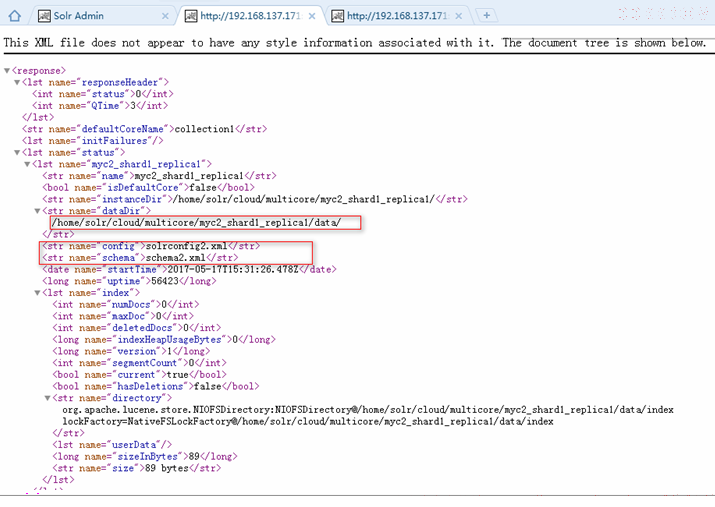715x507 pixels.
Task: Collapse the myc2_shard1_replica1 lst node
Action: (27, 164)
